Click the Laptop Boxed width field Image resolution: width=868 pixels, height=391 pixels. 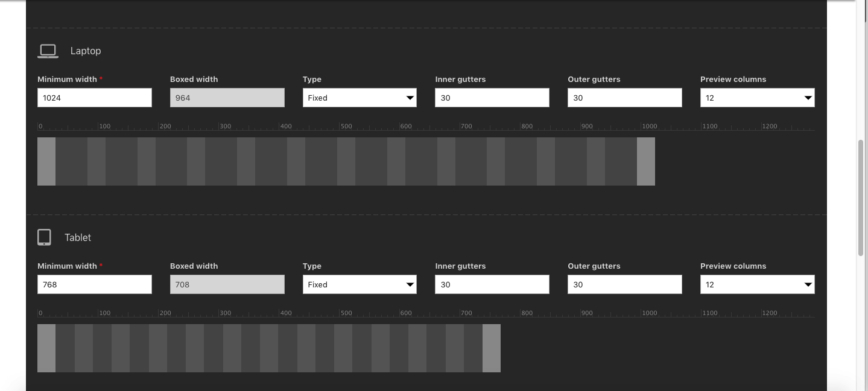coord(227,98)
